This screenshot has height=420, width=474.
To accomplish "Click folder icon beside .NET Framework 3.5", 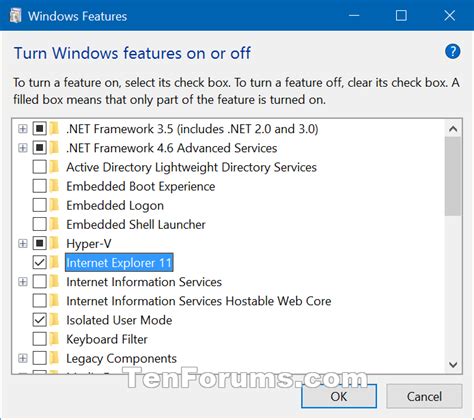I will click(54, 128).
